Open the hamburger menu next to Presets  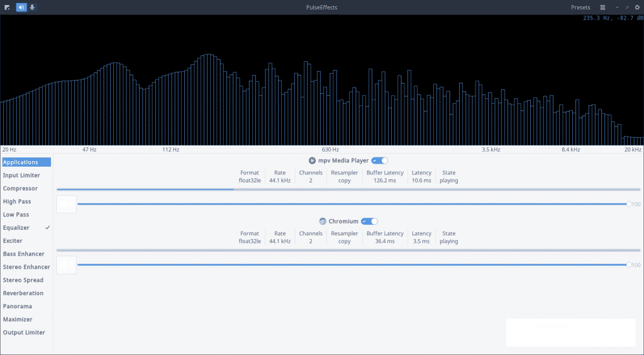click(x=602, y=8)
